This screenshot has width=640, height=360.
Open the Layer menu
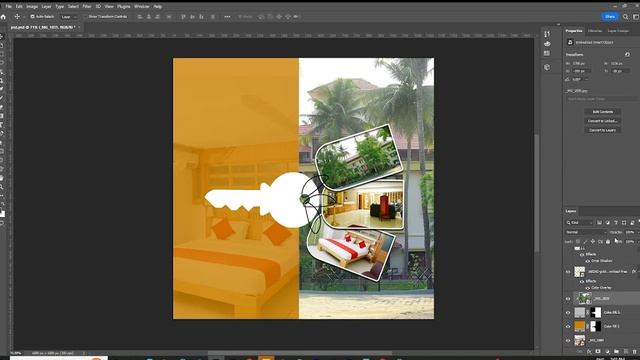[47, 7]
